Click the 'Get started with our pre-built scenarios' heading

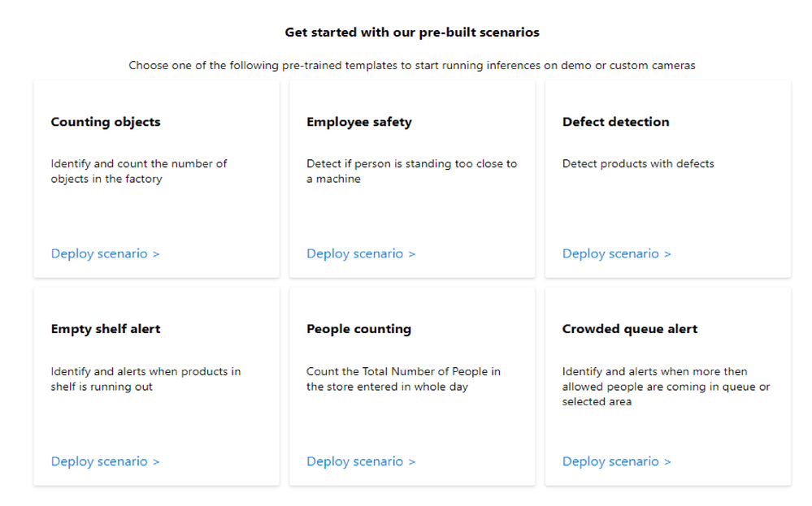[412, 32]
